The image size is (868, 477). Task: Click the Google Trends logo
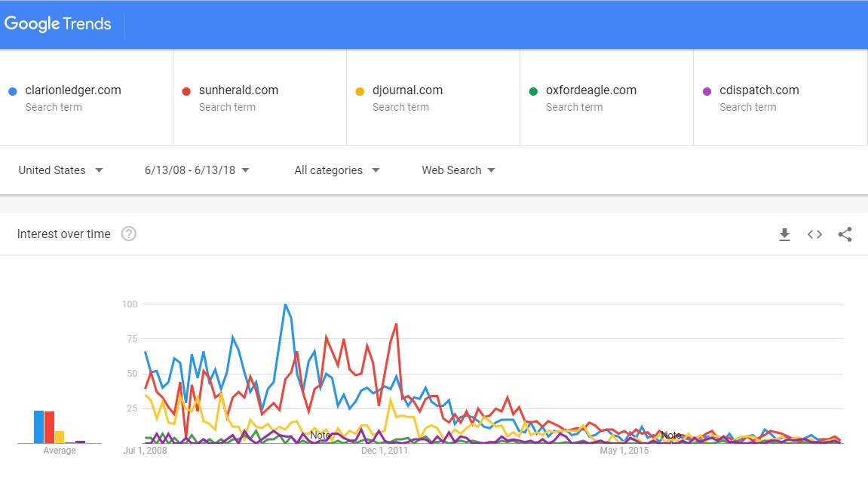58,23
